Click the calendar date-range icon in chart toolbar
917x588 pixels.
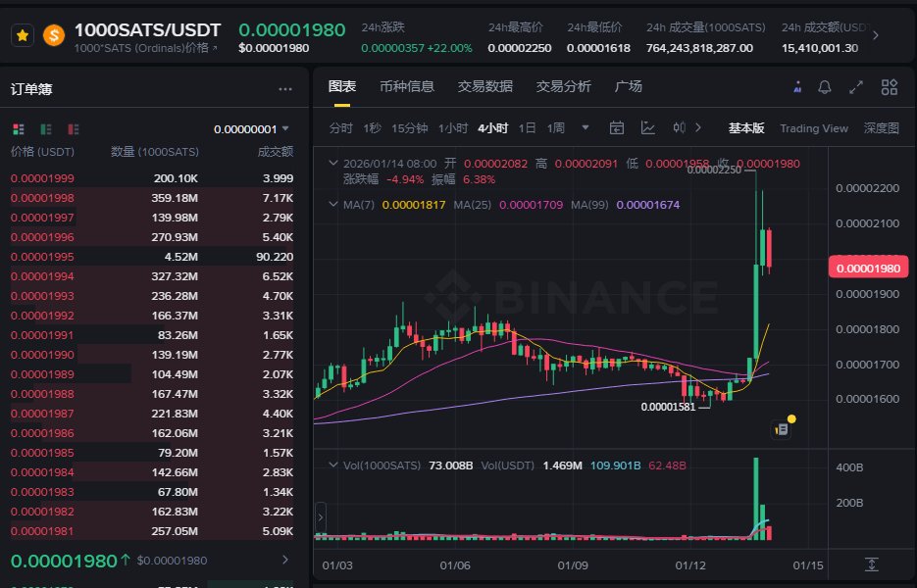click(617, 127)
